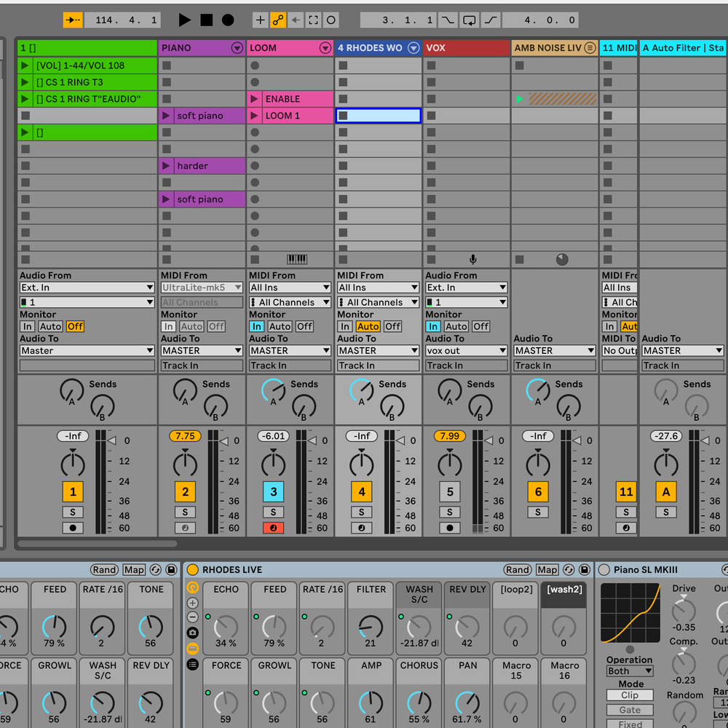Open the VOX Audio To dropdown

pos(466,351)
